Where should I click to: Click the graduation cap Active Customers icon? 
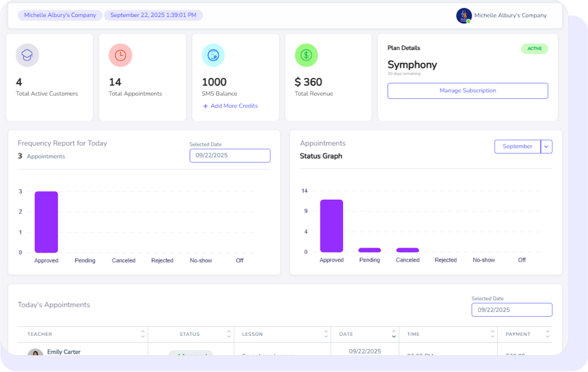[x=28, y=56]
